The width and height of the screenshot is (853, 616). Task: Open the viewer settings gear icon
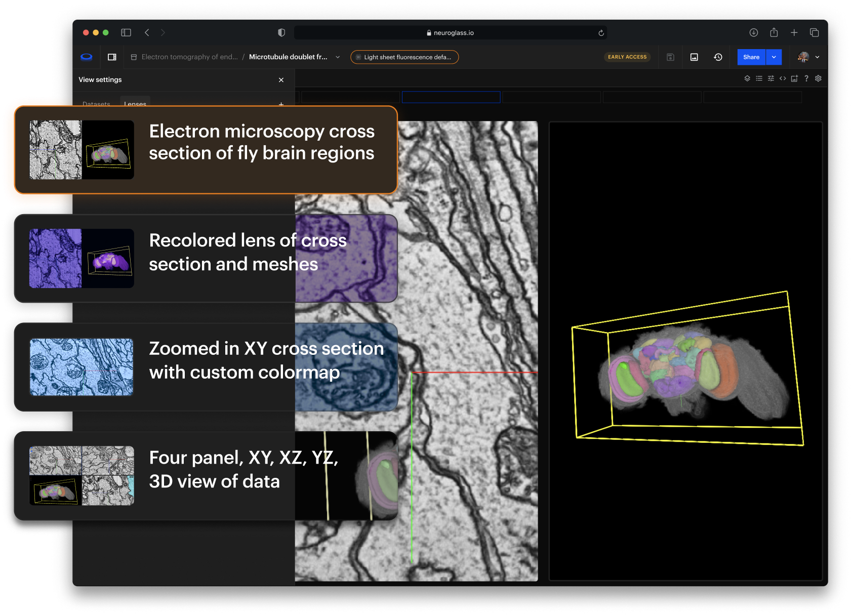[x=818, y=78]
